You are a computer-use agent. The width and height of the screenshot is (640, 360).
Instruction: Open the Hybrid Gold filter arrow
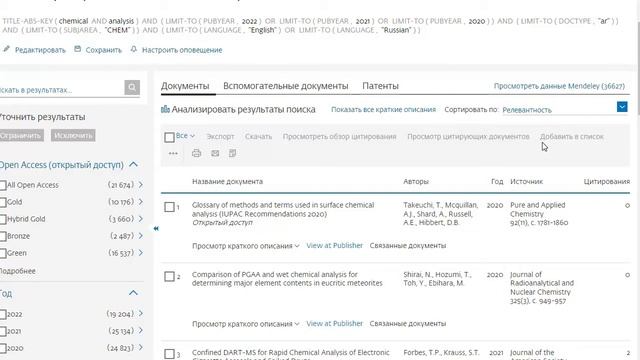point(140,219)
